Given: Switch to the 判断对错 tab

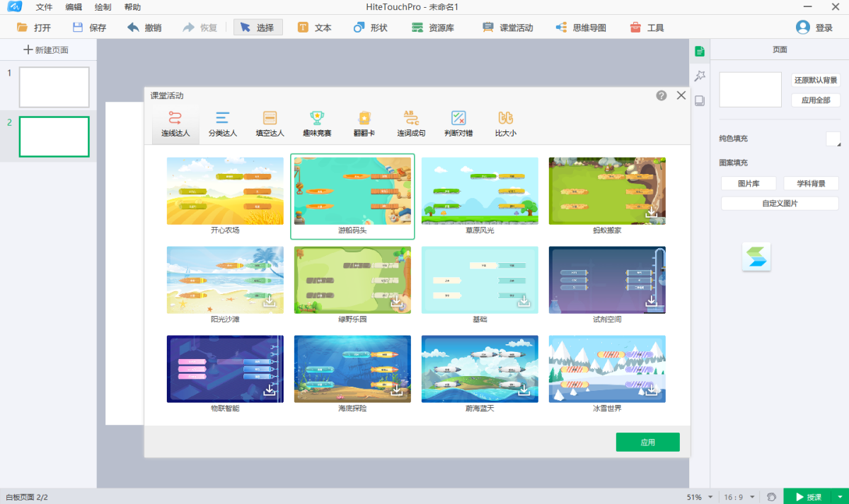Looking at the screenshot, I should tap(458, 124).
